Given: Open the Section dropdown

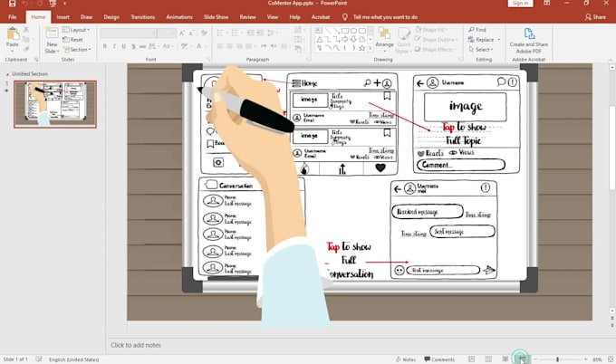Looking at the screenshot, I should [x=77, y=50].
